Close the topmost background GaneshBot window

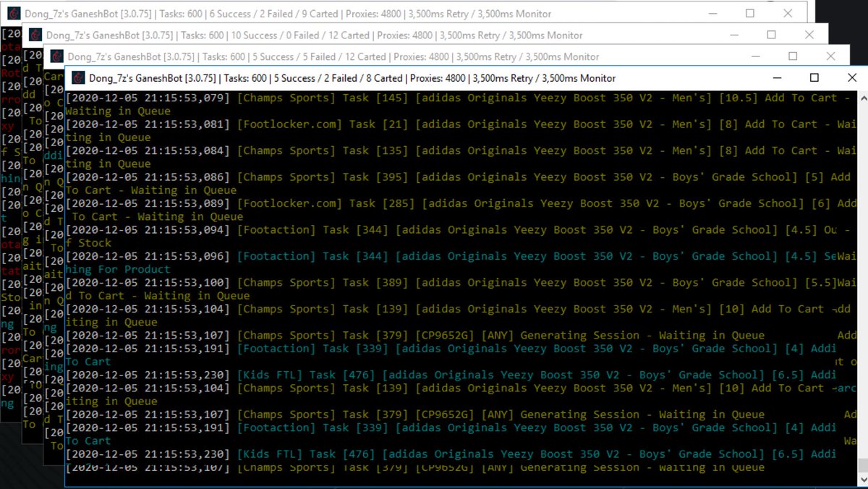789,13
